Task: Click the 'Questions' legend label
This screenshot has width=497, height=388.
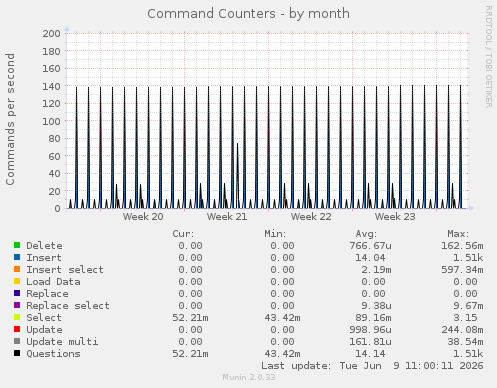Action: pos(53,354)
